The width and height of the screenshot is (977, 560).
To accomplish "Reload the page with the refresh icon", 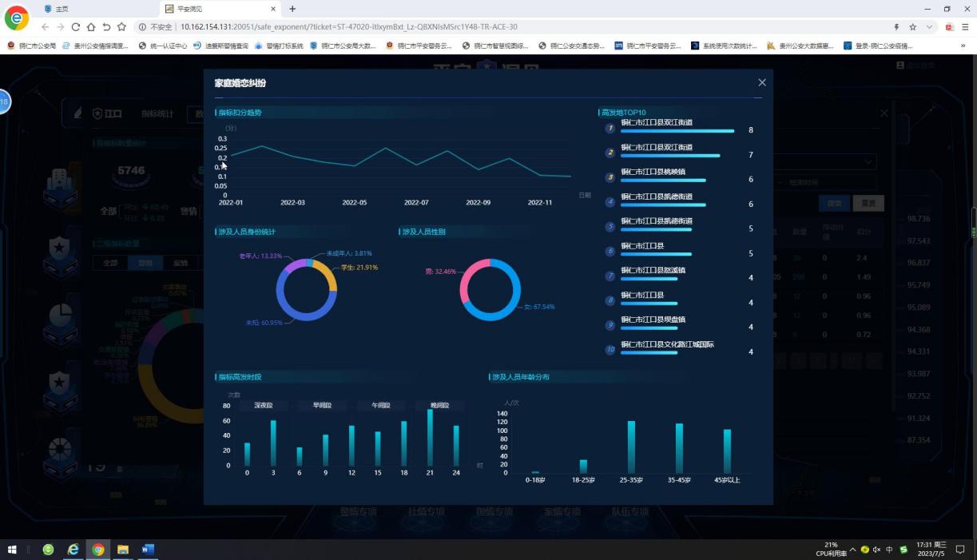I will (77, 26).
